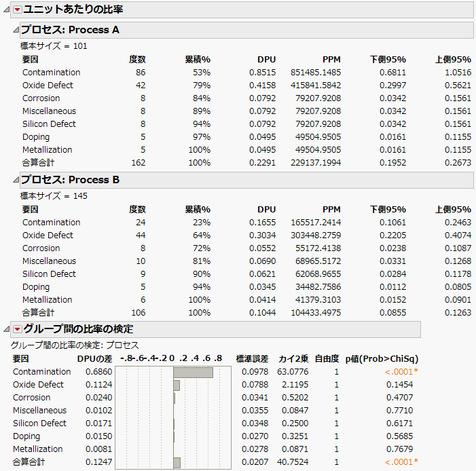This screenshot has height=471, width=476.
Task: Click chi-square value 63.0776
Action: point(293,371)
